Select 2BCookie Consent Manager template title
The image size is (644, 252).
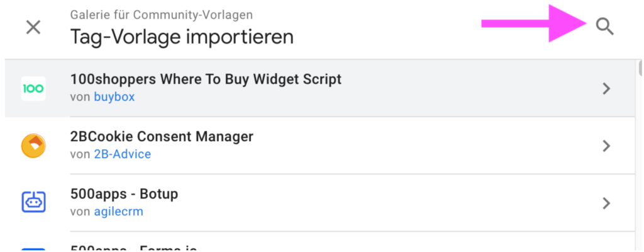pos(162,136)
